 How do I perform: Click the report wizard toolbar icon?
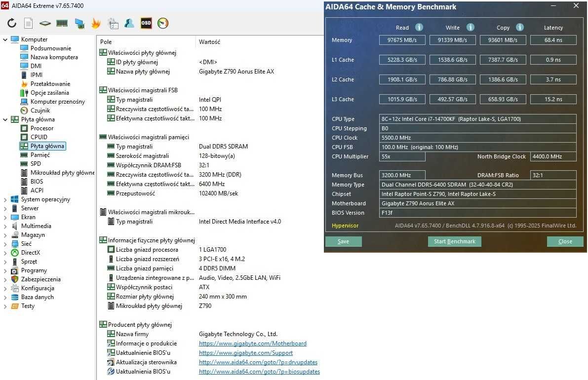tap(113, 23)
